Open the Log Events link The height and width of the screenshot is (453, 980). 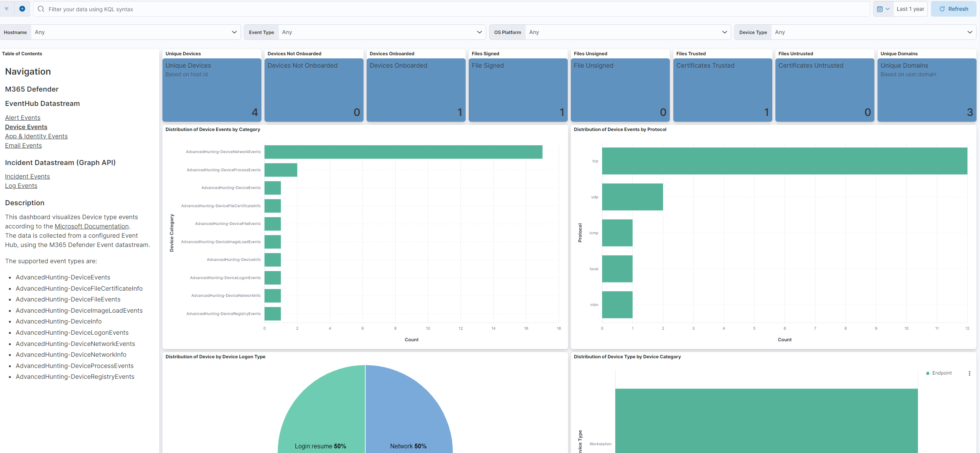coord(21,186)
